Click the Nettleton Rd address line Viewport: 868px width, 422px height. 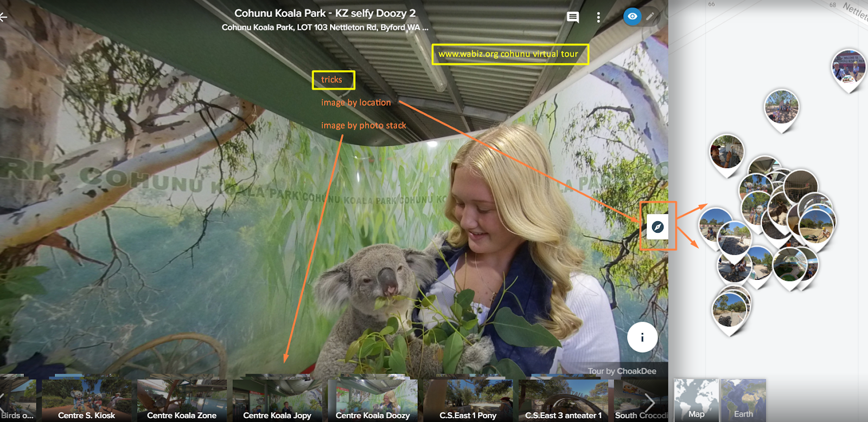(325, 27)
